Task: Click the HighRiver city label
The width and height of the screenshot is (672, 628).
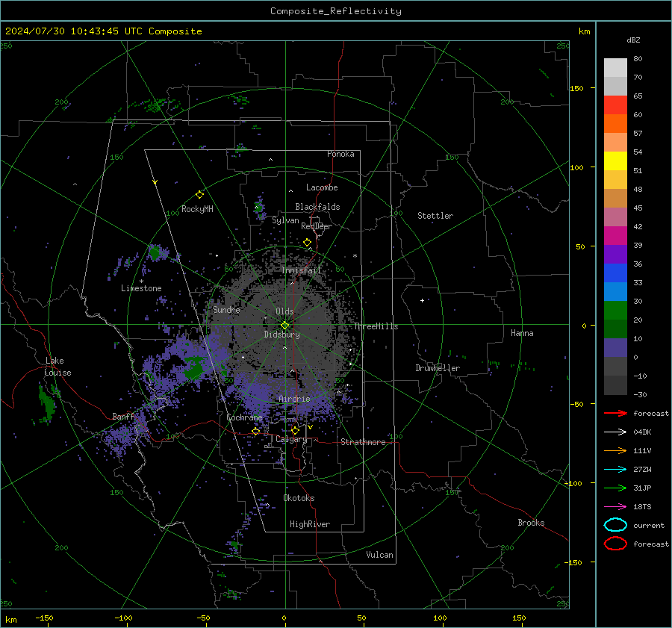Action: 310,524
